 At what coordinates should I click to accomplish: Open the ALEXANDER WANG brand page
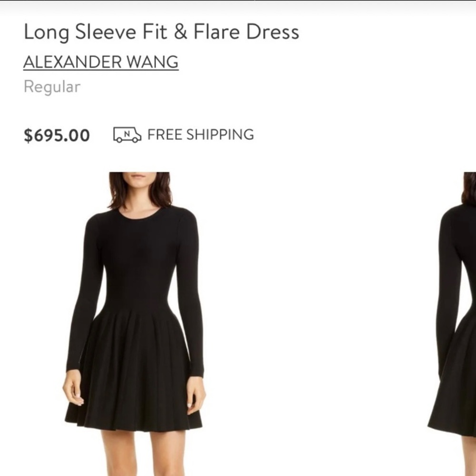pyautogui.click(x=101, y=62)
